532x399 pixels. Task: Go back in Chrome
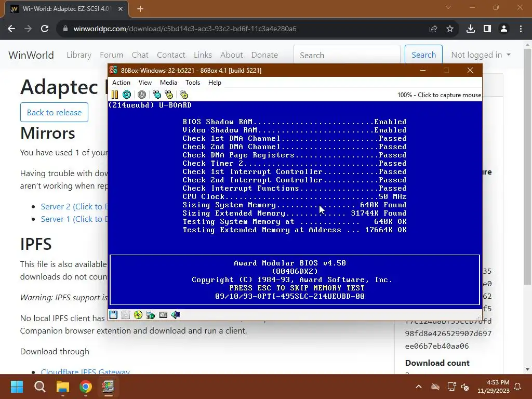click(11, 29)
